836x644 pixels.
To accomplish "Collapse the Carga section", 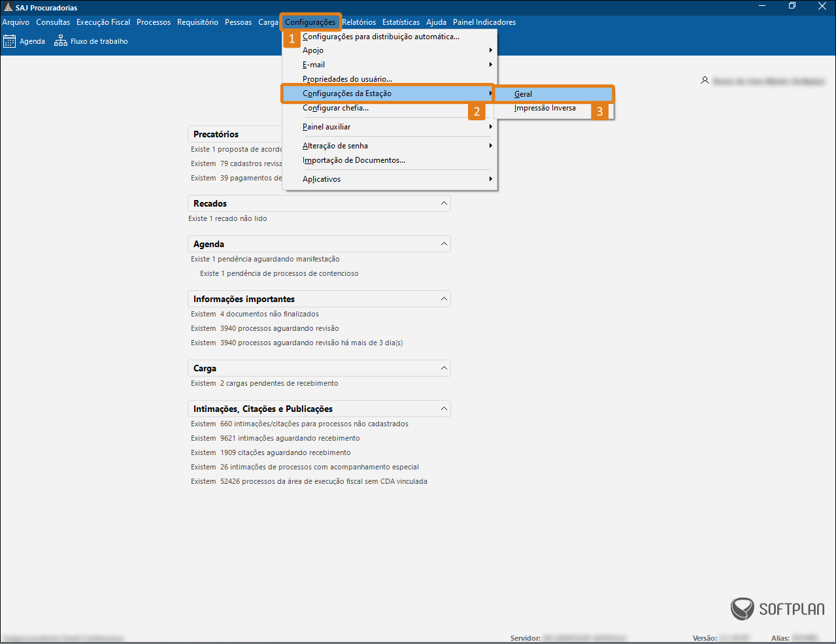I will tap(444, 368).
